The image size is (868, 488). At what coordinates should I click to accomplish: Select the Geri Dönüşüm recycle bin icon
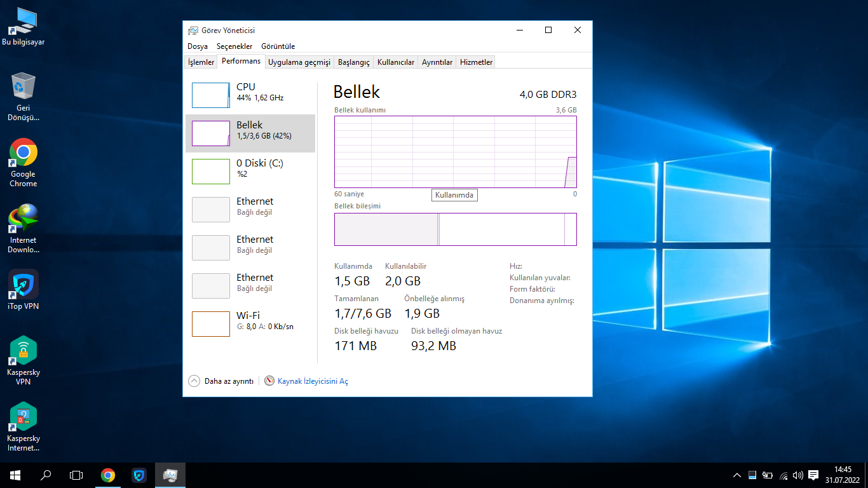24,97
